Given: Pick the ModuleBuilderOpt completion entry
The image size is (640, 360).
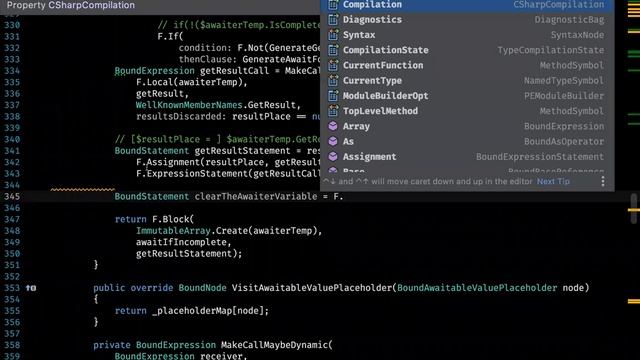Looking at the screenshot, I should tap(467, 96).
